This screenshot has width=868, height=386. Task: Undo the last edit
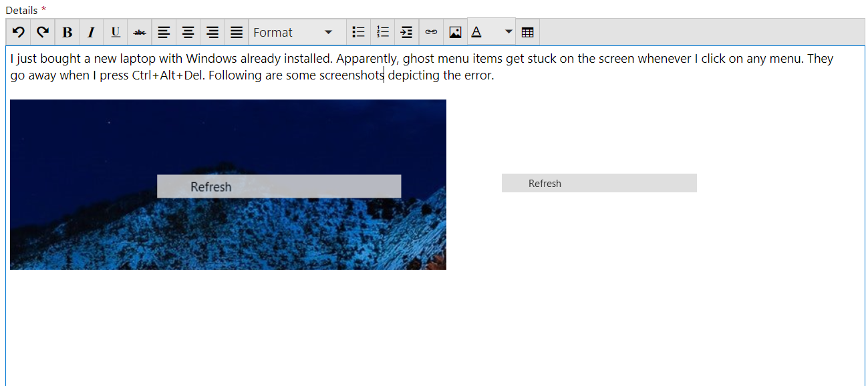click(19, 32)
